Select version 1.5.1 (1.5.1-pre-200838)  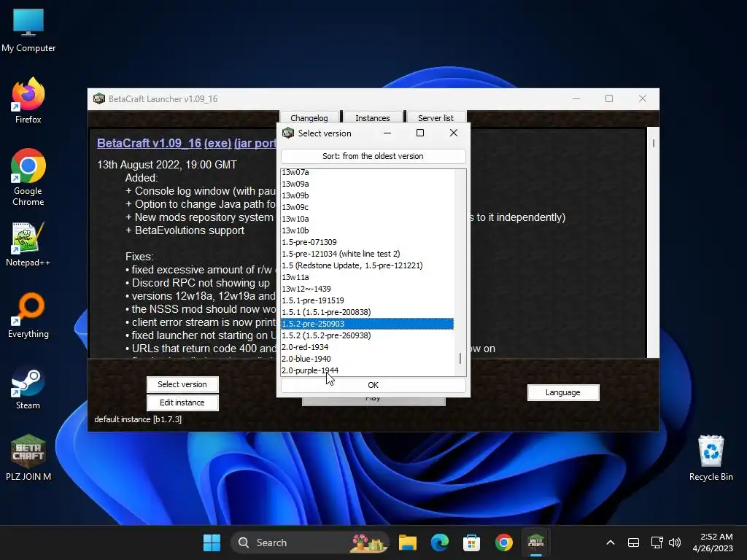[x=367, y=312]
